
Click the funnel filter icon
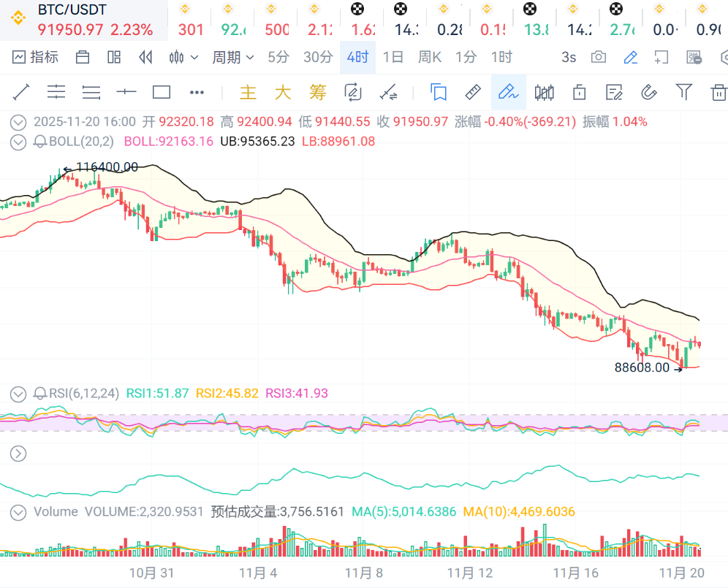pos(683,92)
